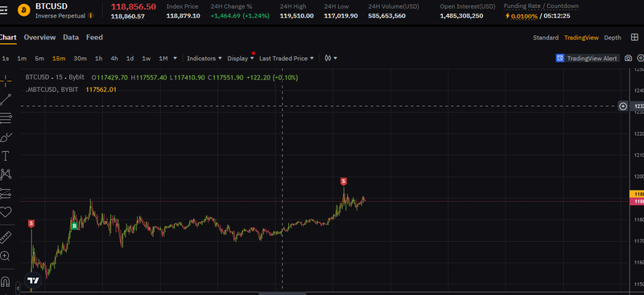
Task: Open the Feed tab
Action: click(94, 37)
